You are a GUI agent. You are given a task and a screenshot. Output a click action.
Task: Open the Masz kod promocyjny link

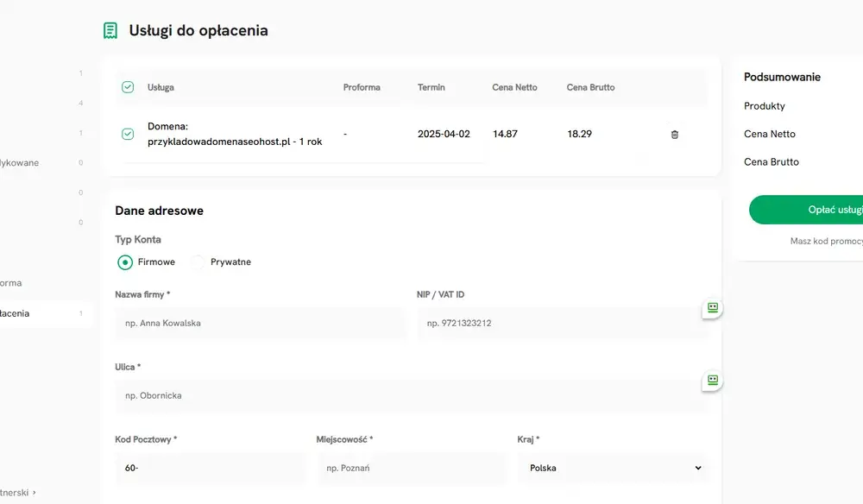[x=826, y=241]
